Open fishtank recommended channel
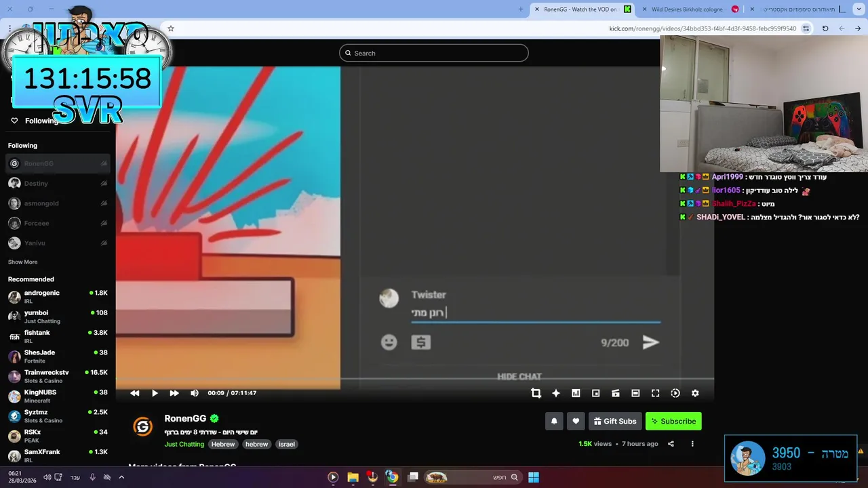This screenshot has width=868, height=488. [x=58, y=336]
